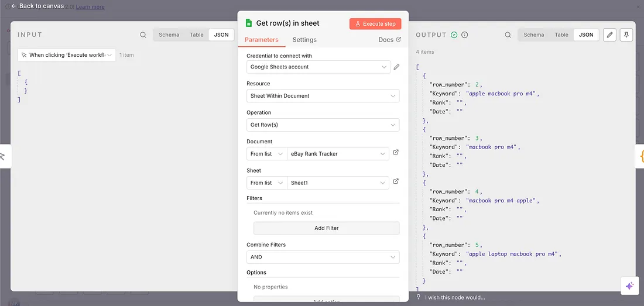
Task: Click the output info circle icon
Action: pyautogui.click(x=465, y=35)
